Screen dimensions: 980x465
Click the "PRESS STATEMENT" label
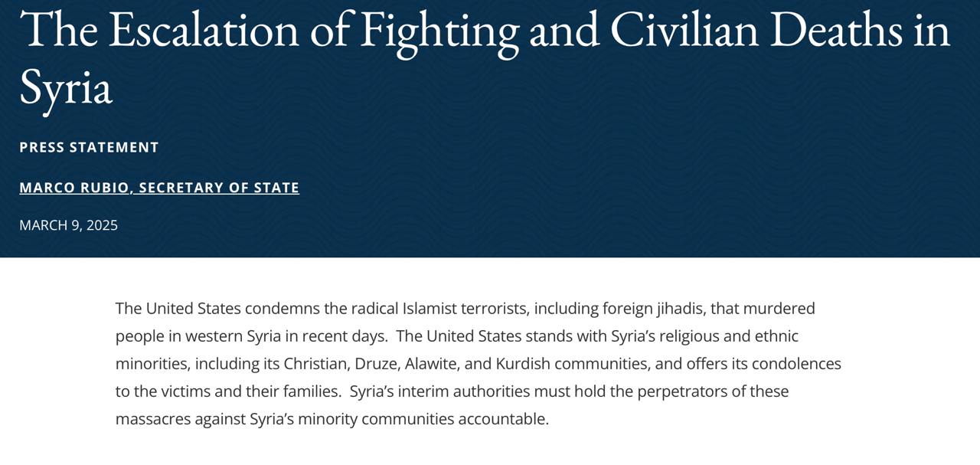pyautogui.click(x=89, y=147)
